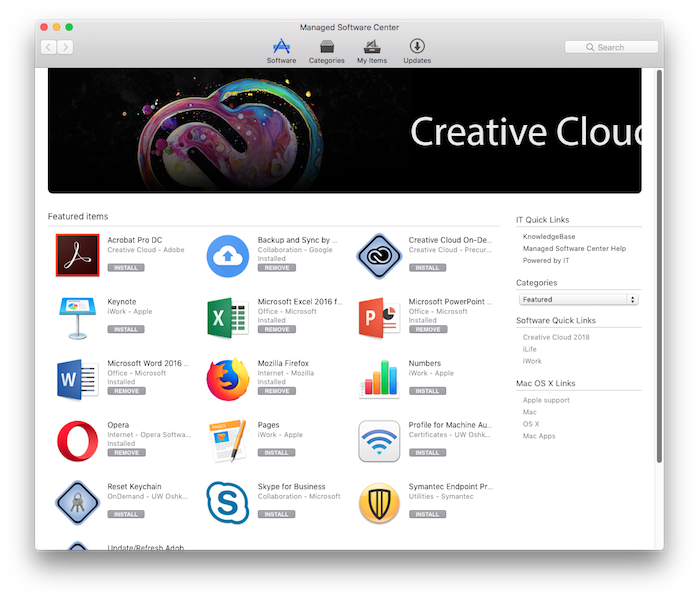
Task: Open the Mac link
Action: point(530,412)
